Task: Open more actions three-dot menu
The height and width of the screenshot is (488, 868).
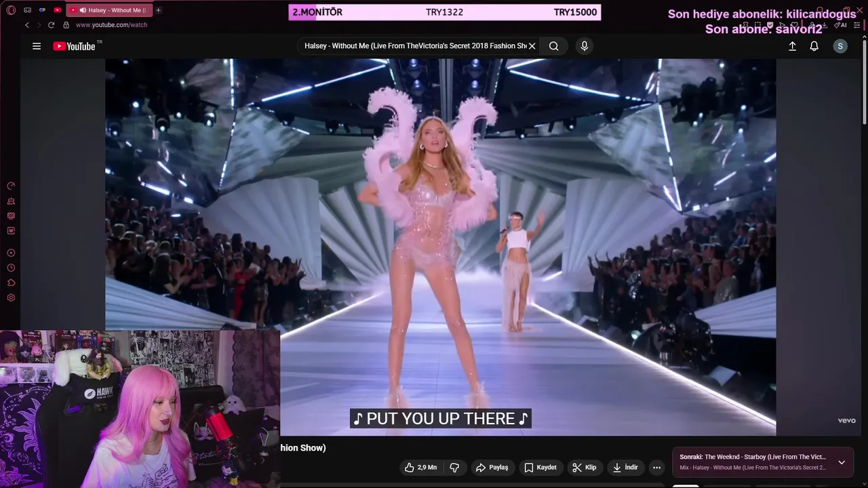Action: pos(656,468)
